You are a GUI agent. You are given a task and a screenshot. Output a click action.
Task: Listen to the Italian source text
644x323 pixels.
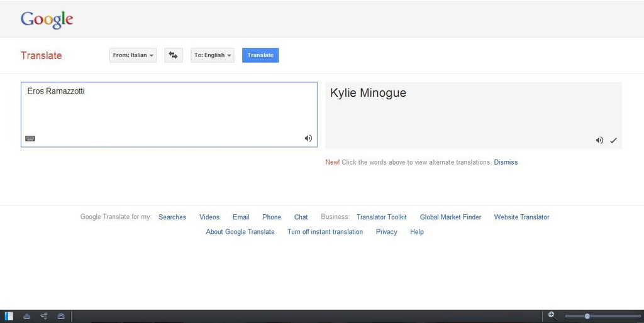(x=308, y=138)
